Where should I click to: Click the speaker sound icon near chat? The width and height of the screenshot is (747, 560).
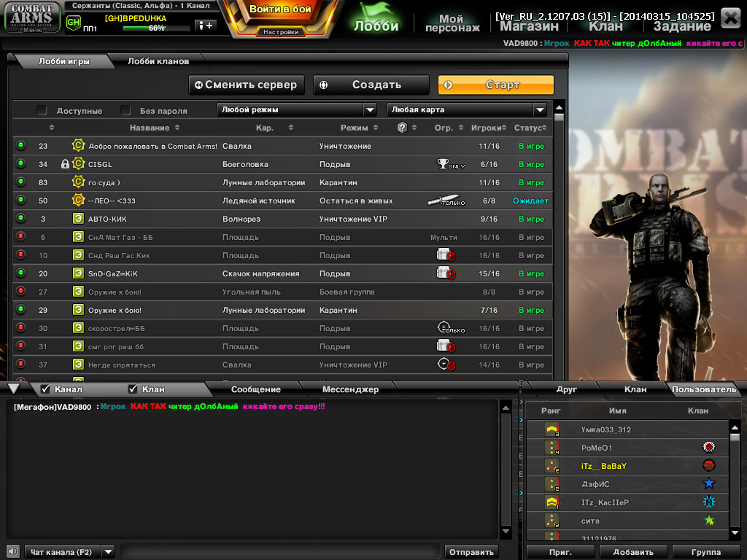click(x=13, y=551)
